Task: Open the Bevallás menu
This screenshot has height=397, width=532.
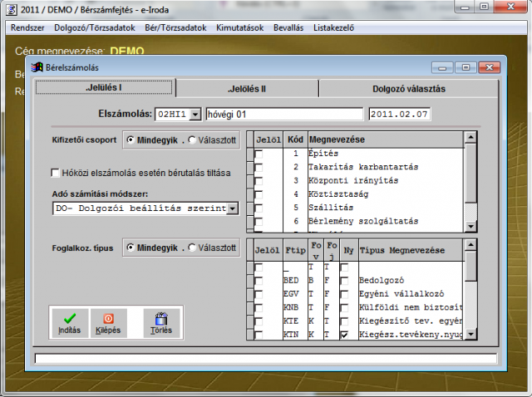Action: tap(289, 27)
